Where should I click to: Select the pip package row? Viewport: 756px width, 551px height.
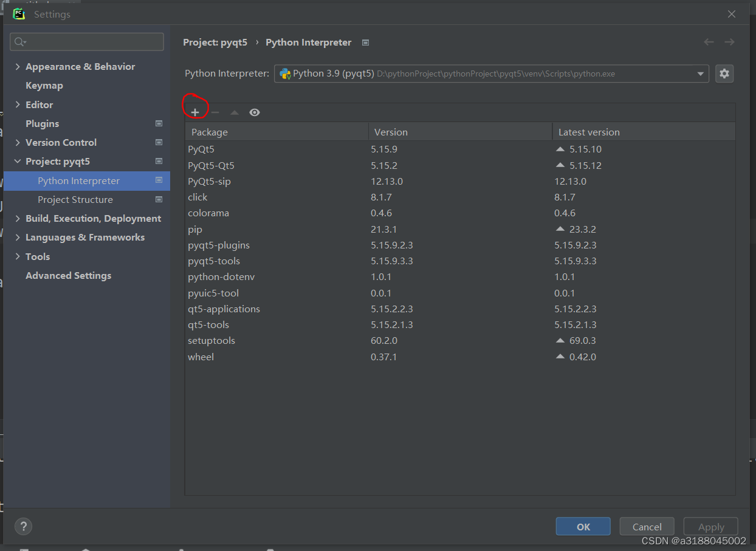[x=460, y=229]
